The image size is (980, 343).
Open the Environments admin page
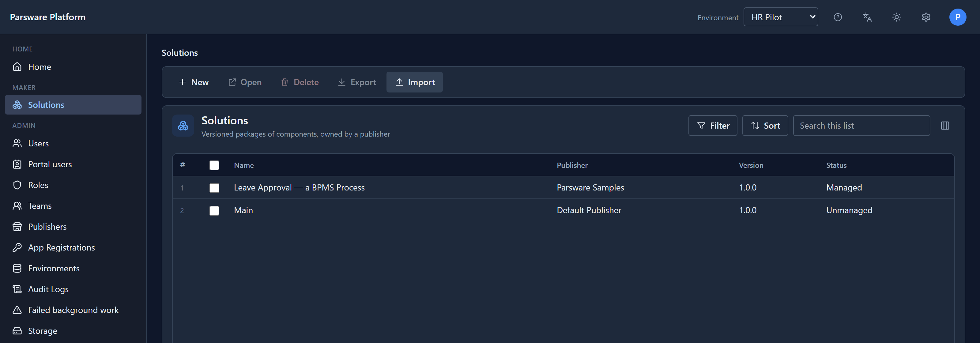point(73,268)
